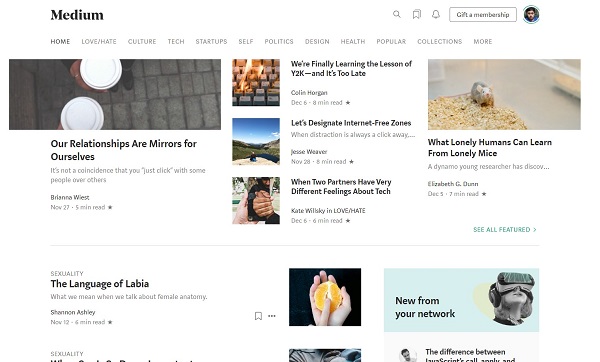Open the search magnifier icon
This screenshot has height=362, width=600.
click(x=397, y=15)
